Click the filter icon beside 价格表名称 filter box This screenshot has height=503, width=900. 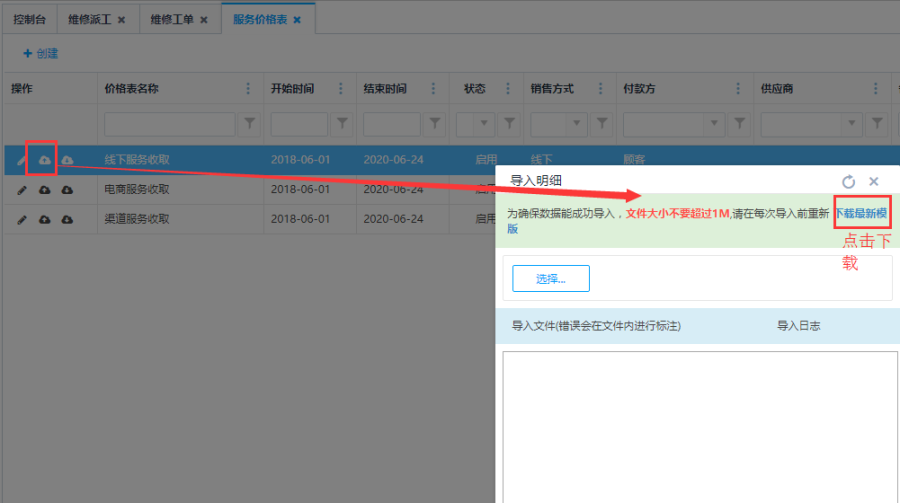point(250,124)
